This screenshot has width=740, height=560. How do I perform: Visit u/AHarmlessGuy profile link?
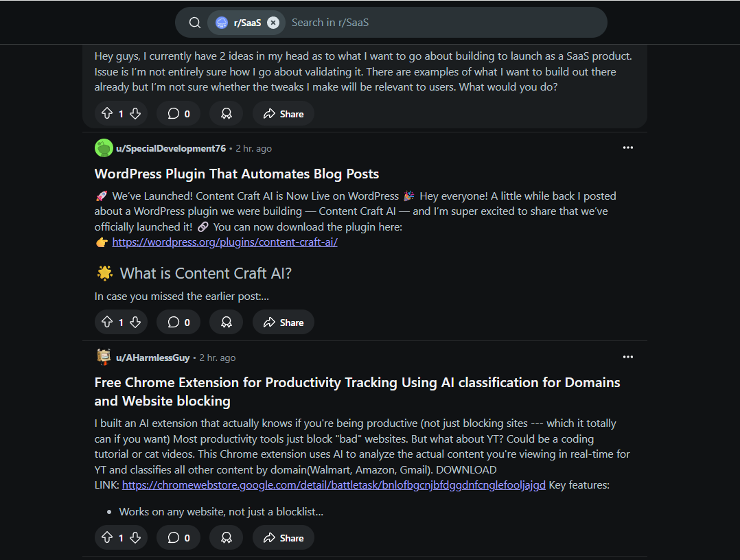click(x=153, y=358)
